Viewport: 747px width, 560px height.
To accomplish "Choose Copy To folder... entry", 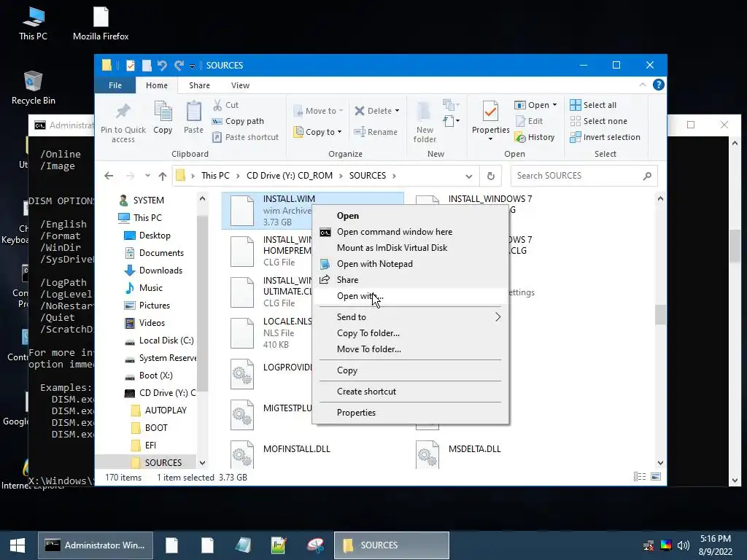I will (x=410, y=333).
